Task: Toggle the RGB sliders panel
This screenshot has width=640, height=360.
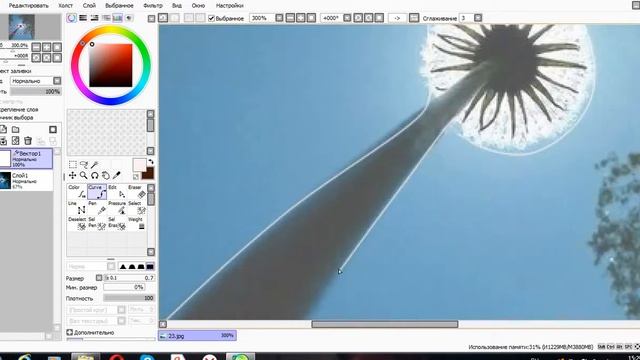Action: point(83,18)
